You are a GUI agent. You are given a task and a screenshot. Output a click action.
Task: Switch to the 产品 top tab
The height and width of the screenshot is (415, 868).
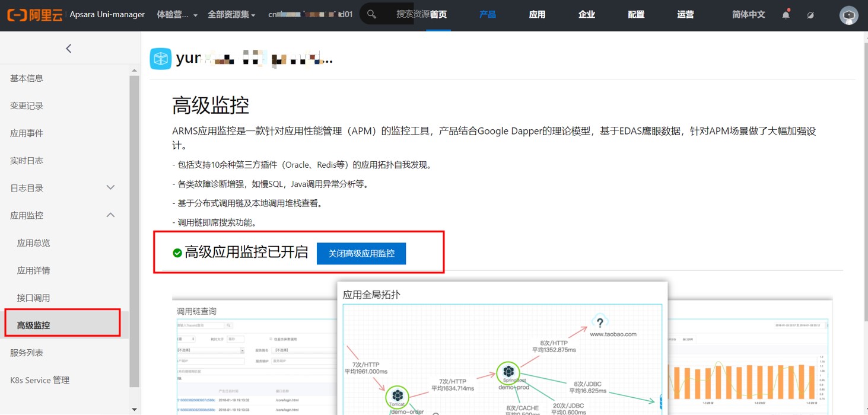[x=488, y=15]
